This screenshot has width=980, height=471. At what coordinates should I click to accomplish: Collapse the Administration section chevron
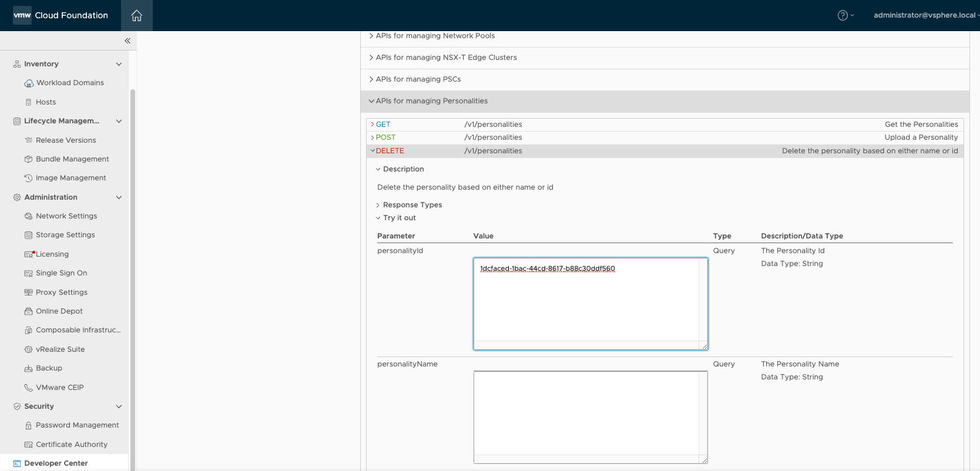click(x=119, y=197)
